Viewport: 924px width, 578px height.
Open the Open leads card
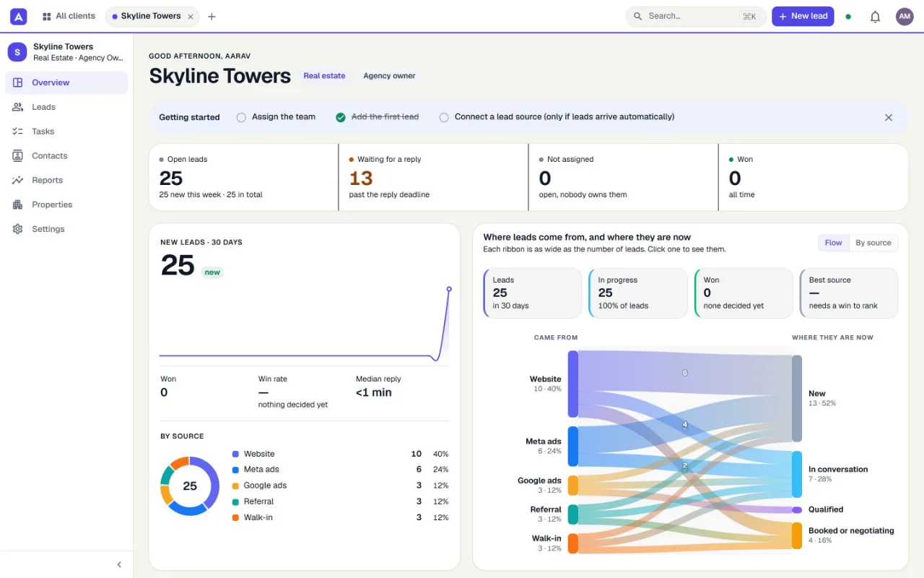click(x=243, y=177)
